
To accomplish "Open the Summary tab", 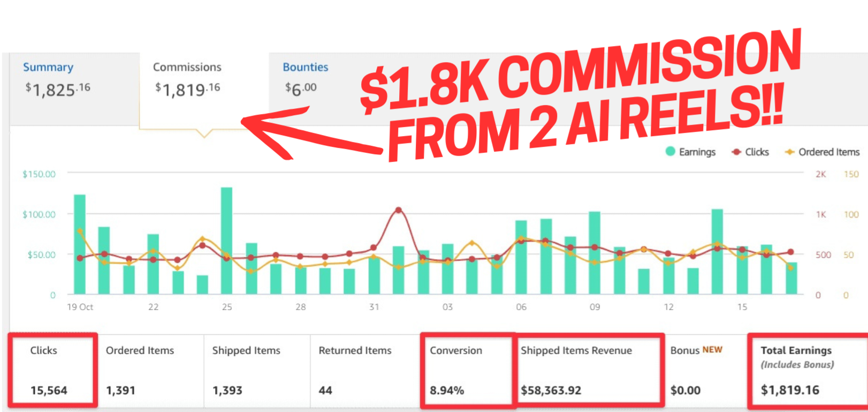I will (48, 68).
